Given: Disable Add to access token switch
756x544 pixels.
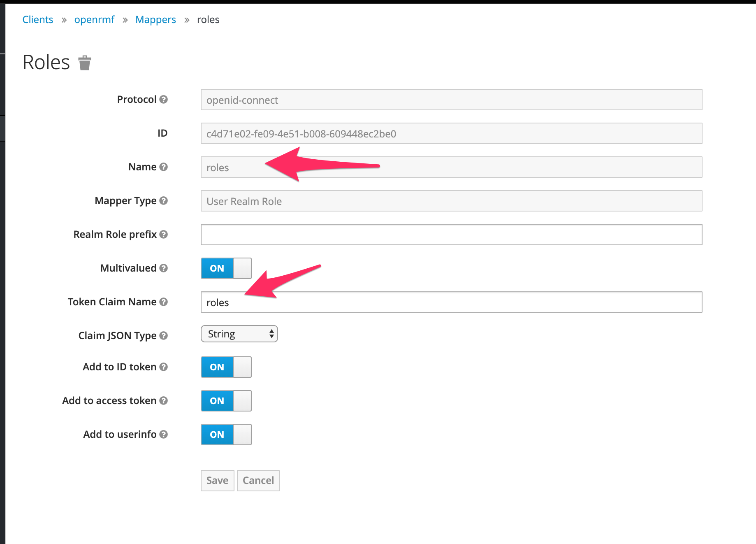Looking at the screenshot, I should click(x=225, y=401).
